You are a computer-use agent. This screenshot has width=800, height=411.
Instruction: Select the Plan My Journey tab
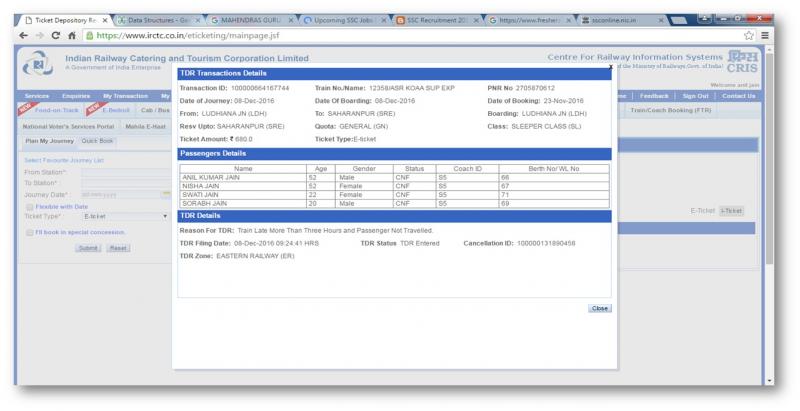(49, 141)
